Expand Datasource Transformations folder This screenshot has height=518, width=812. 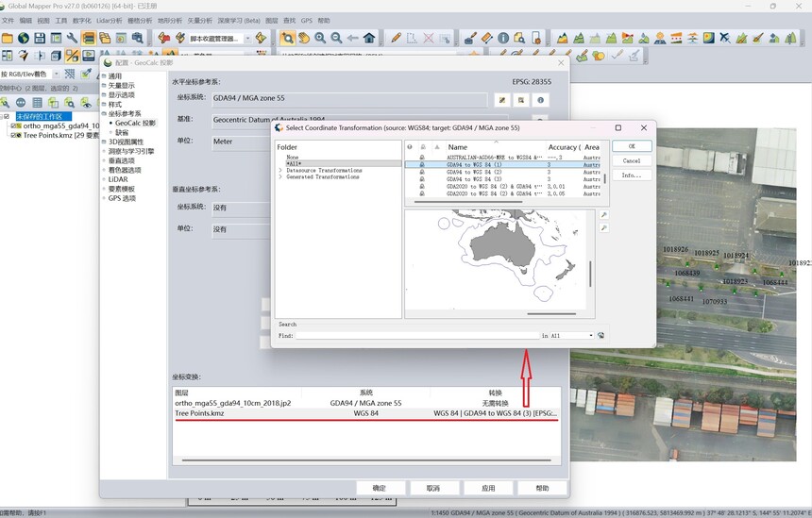click(280, 170)
